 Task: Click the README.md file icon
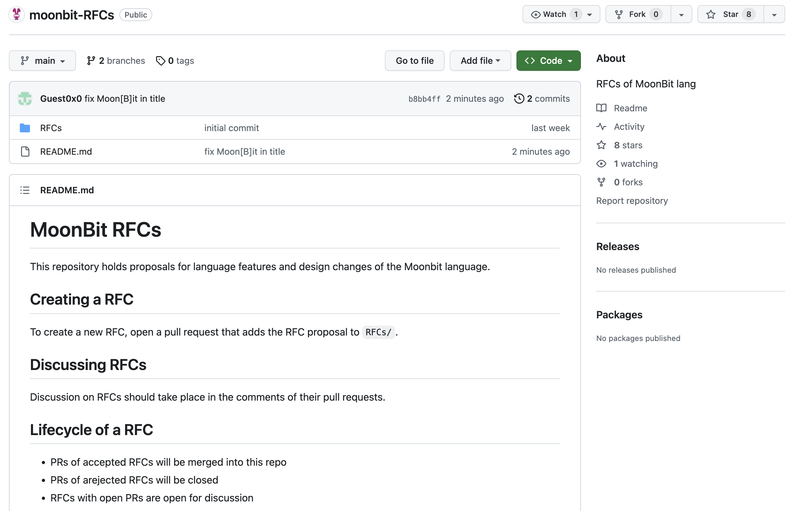25,152
